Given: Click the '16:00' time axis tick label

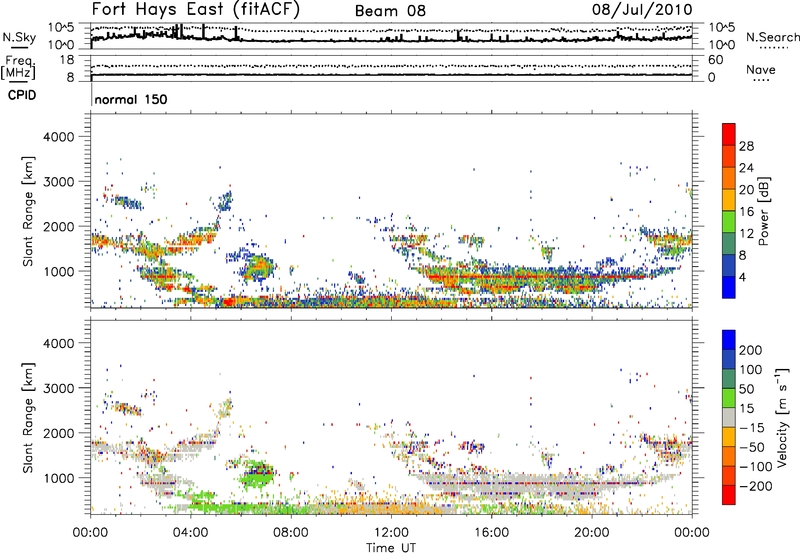Looking at the screenshot, I should pyautogui.click(x=491, y=533).
